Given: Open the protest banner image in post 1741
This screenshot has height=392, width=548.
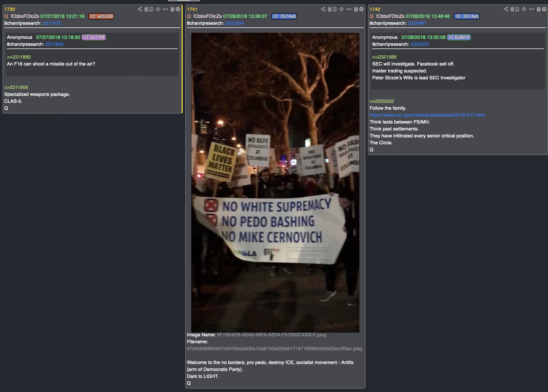Looking at the screenshot, I should click(275, 182).
